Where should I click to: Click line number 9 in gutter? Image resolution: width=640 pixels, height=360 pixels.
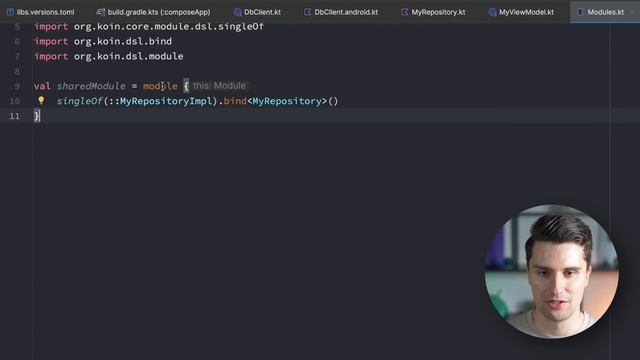pyautogui.click(x=17, y=86)
